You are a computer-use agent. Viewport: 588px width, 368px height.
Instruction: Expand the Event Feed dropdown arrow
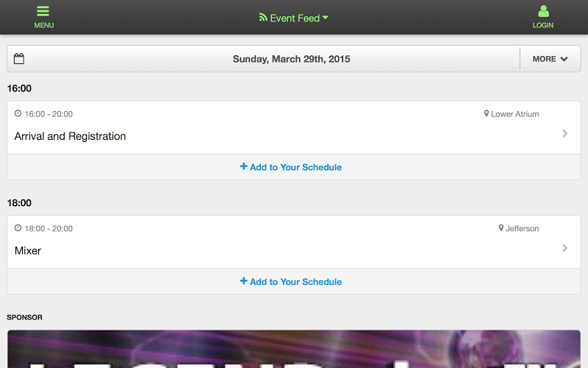(325, 17)
